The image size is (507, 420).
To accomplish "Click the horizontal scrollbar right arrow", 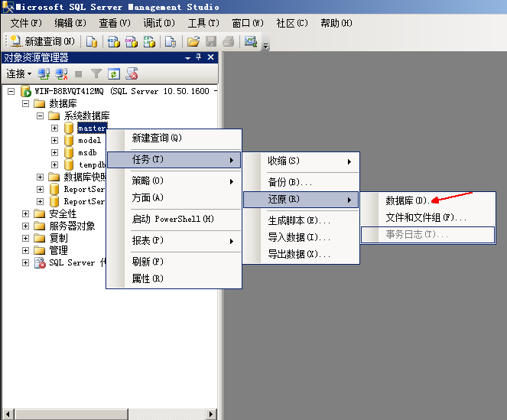I will coord(211,414).
